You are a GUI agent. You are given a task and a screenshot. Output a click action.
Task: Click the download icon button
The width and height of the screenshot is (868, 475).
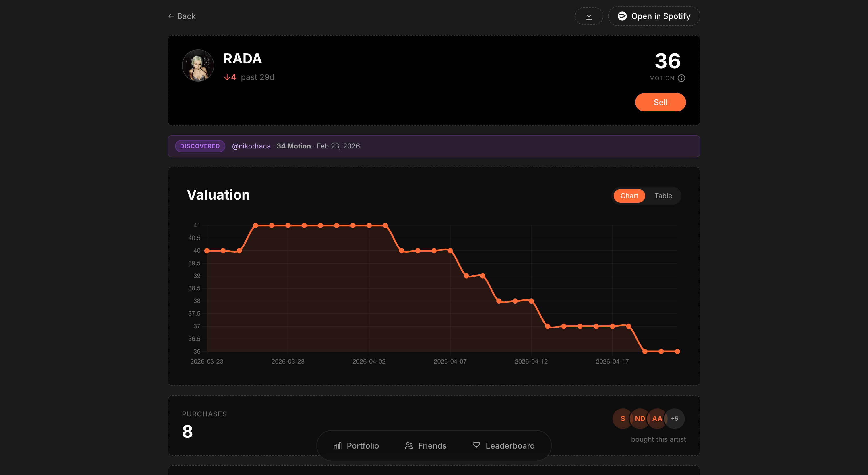tap(589, 16)
